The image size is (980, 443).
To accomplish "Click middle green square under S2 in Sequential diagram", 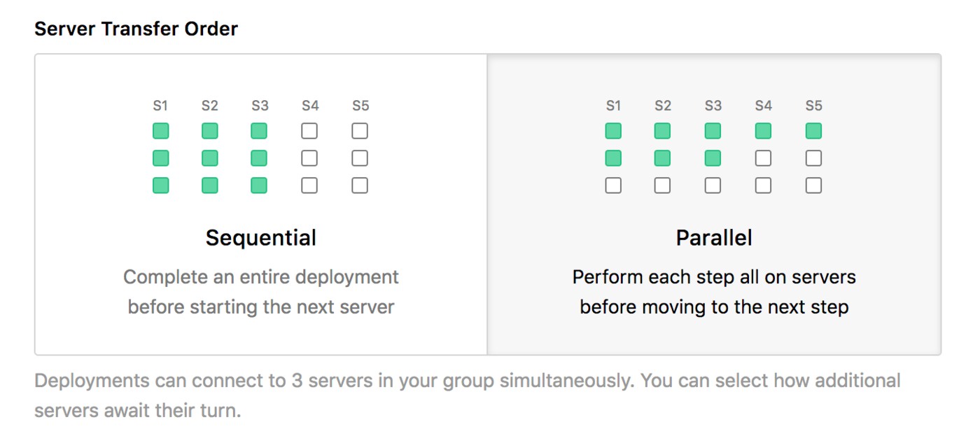I will (210, 158).
